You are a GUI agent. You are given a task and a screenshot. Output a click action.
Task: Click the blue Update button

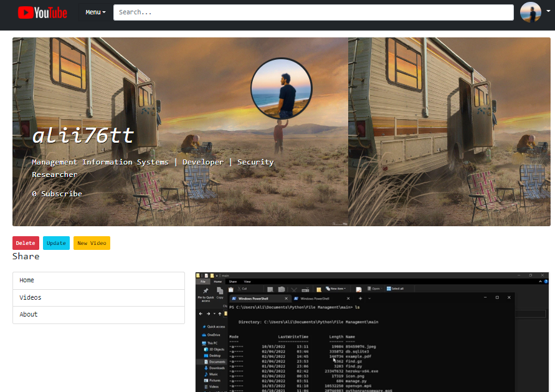56,243
